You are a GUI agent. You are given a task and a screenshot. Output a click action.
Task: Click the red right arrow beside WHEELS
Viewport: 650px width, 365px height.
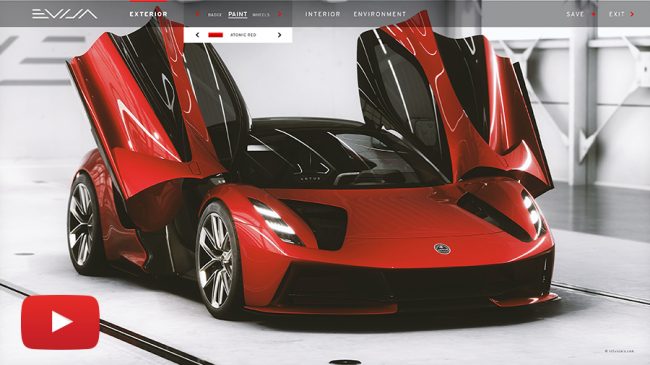280,14
